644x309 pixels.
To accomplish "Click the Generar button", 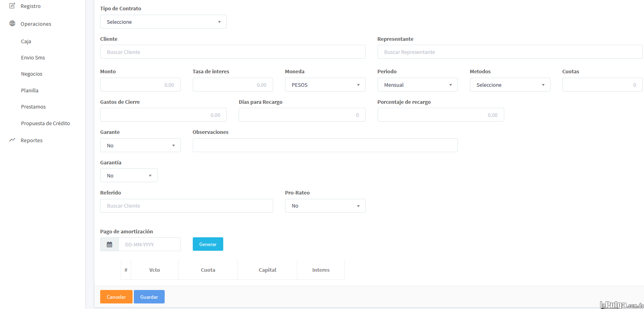I will point(208,244).
